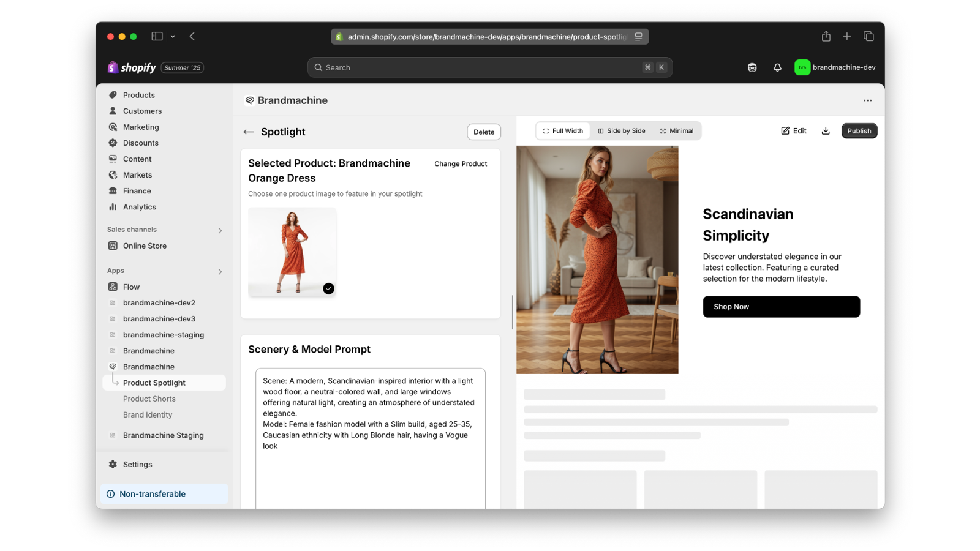Download the spotlight using download icon

pyautogui.click(x=826, y=130)
